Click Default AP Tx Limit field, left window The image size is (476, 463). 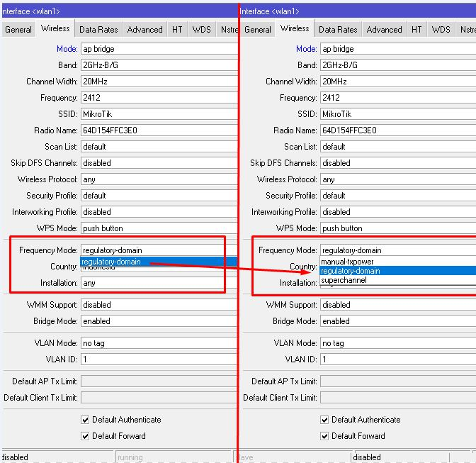pyautogui.click(x=159, y=381)
